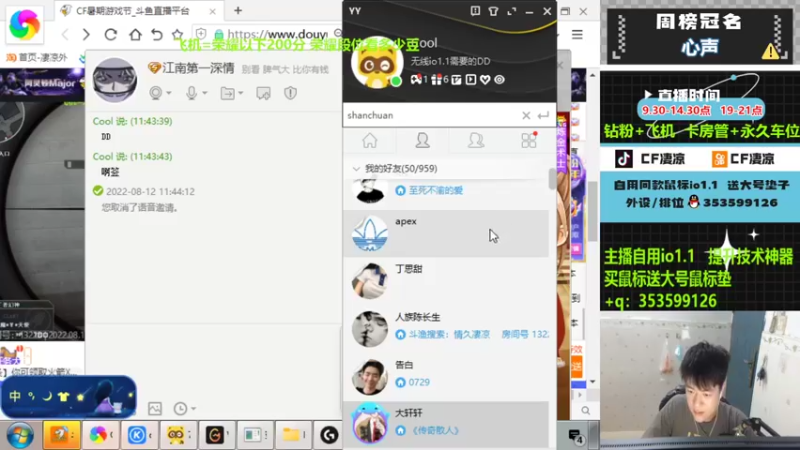
Task: Go forward in the browser
Action: coord(86,34)
